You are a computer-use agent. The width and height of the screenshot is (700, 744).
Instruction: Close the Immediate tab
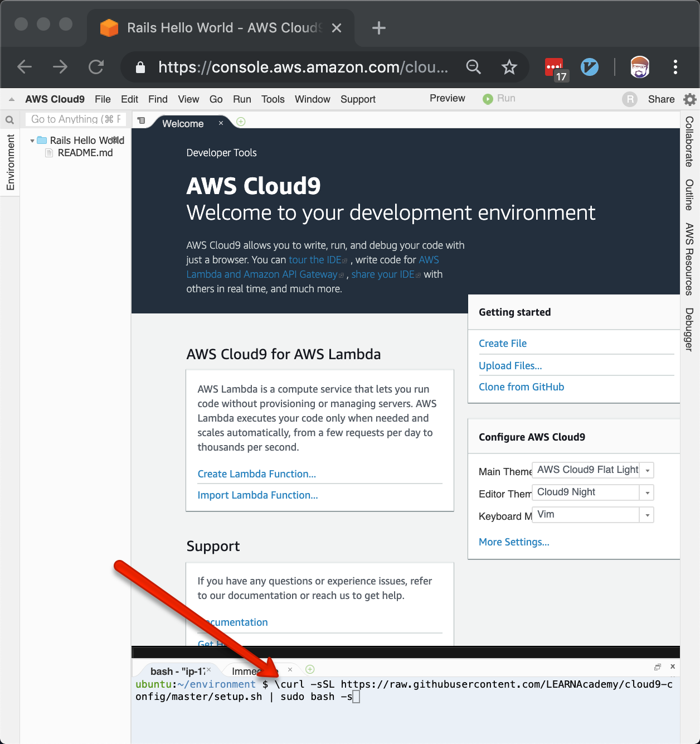(x=290, y=669)
